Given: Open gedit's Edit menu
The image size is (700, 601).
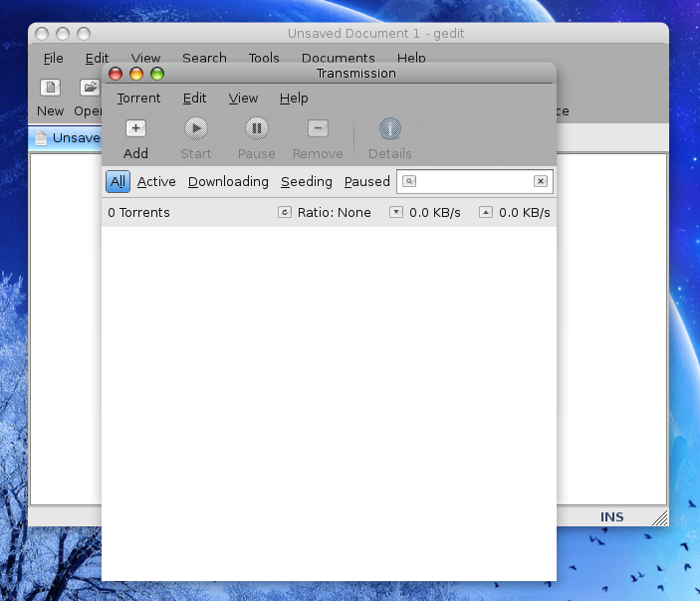Looking at the screenshot, I should point(97,59).
